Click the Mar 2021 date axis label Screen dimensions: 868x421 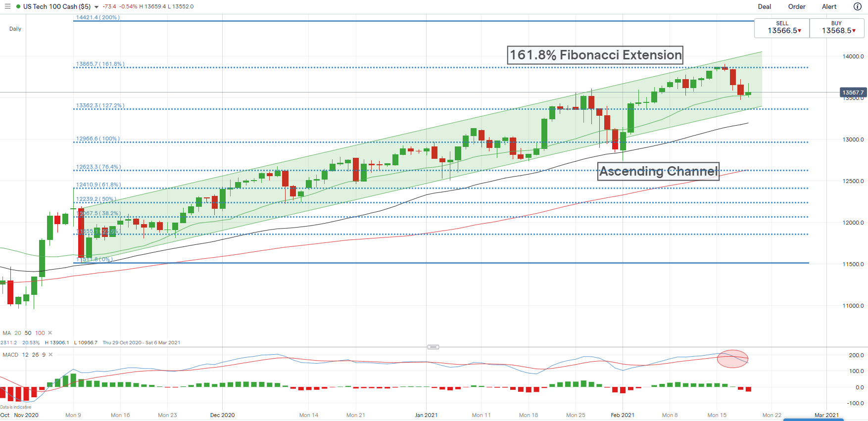(x=826, y=415)
